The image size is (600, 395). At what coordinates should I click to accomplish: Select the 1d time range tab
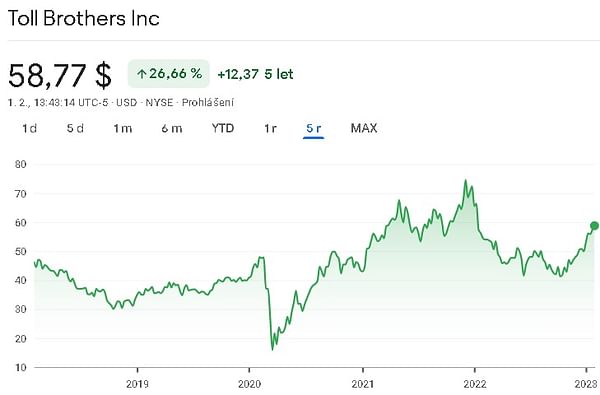[29, 128]
